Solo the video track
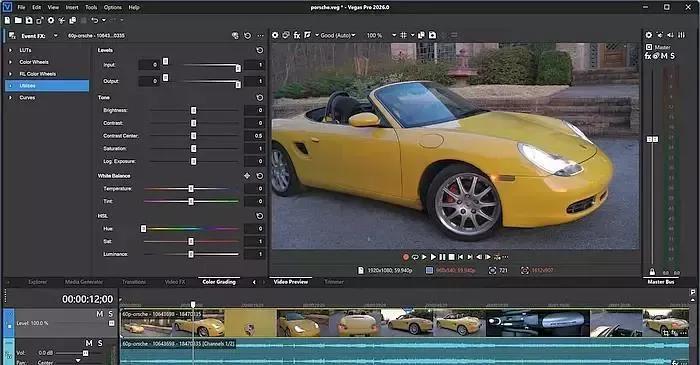Image resolution: width=700 pixels, height=365 pixels. click(111, 314)
